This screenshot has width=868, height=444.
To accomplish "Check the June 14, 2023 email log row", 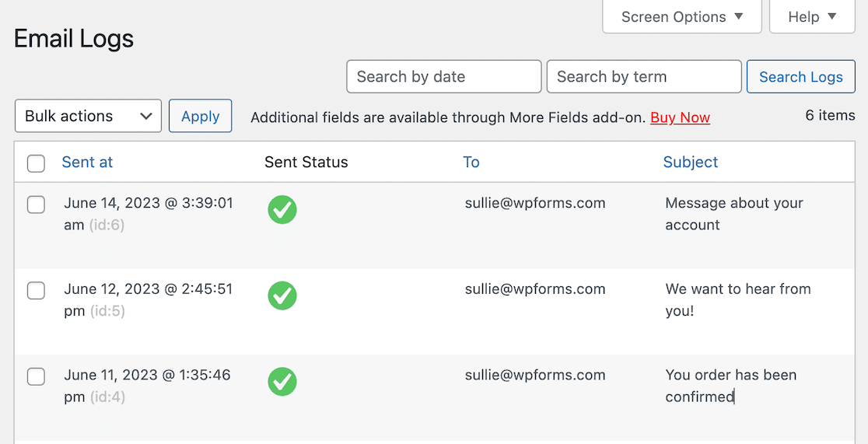I will tap(36, 205).
